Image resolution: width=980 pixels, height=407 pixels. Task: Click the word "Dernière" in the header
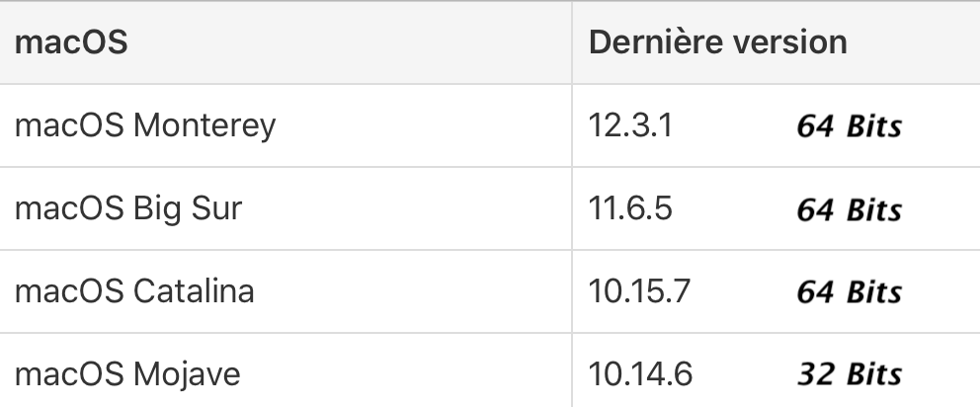(656, 43)
